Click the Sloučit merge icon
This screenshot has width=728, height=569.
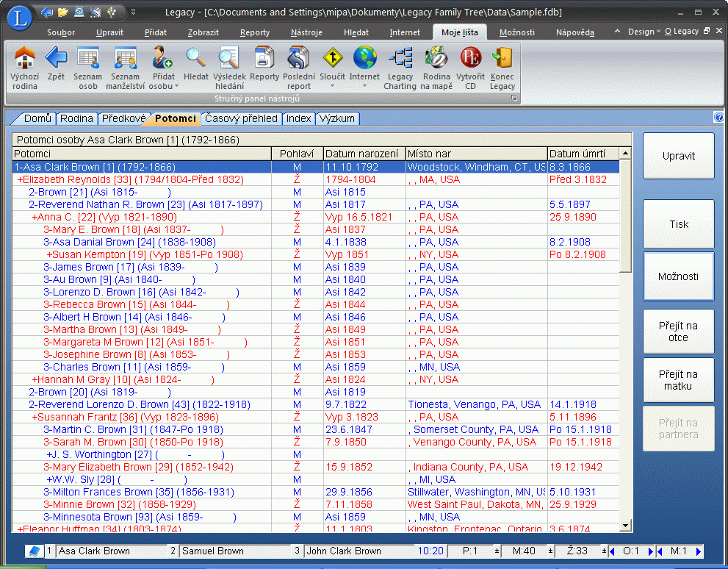(333, 57)
